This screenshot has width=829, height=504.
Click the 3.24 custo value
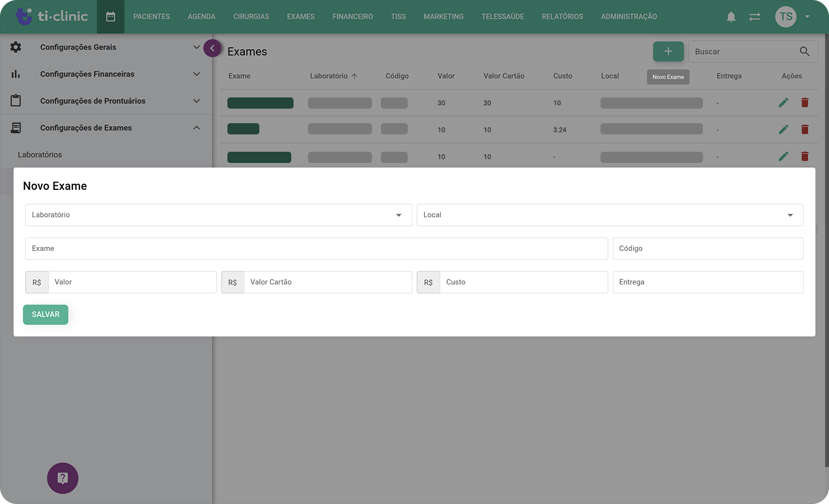[560, 130]
